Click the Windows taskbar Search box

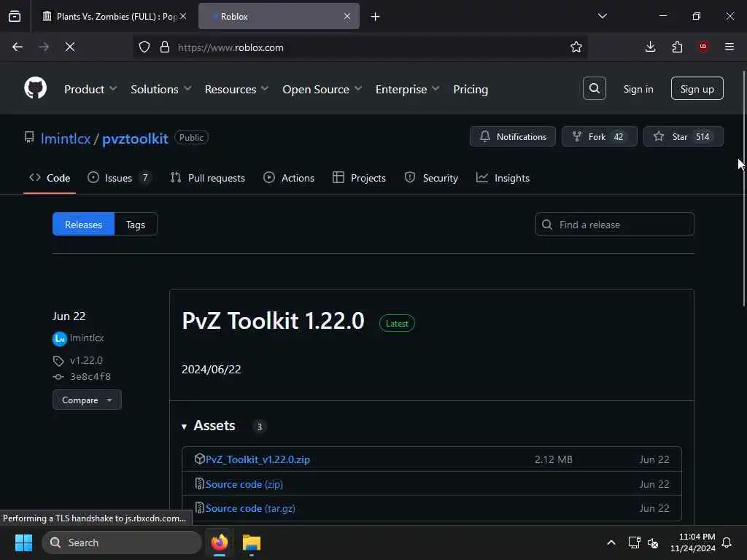coord(122,542)
